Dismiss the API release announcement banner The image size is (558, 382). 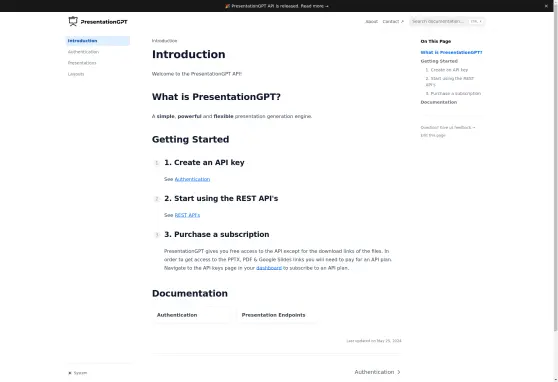tap(546, 6)
